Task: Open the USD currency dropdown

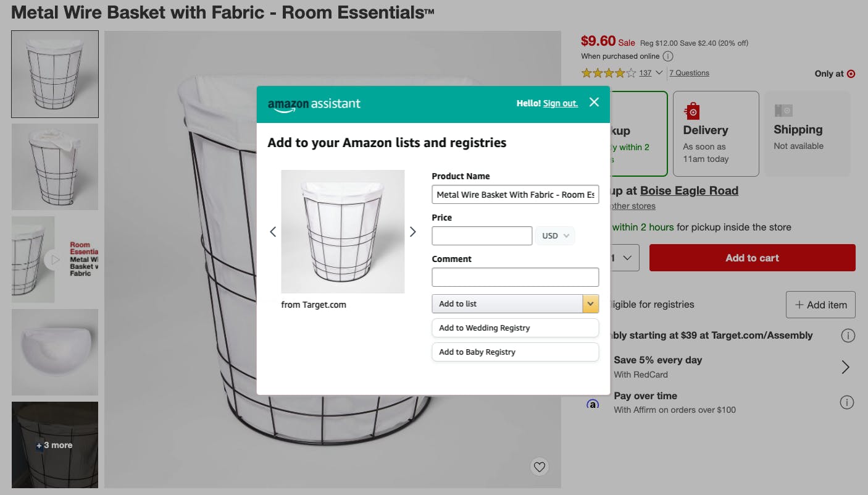Action: tap(556, 235)
